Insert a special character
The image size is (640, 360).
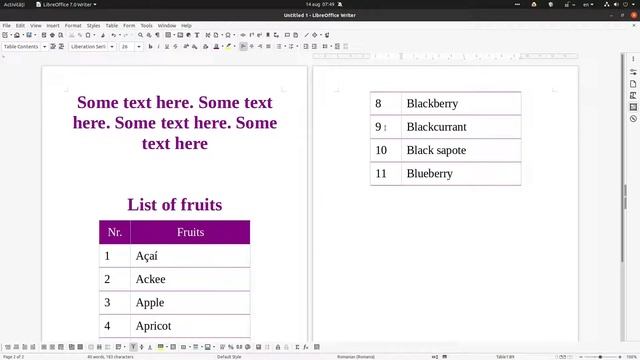[228, 35]
